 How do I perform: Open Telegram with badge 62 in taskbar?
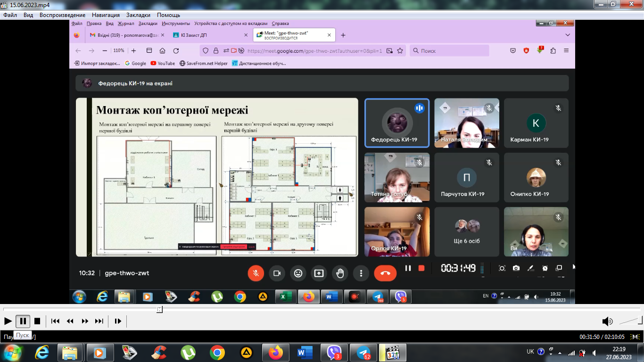[363, 353]
